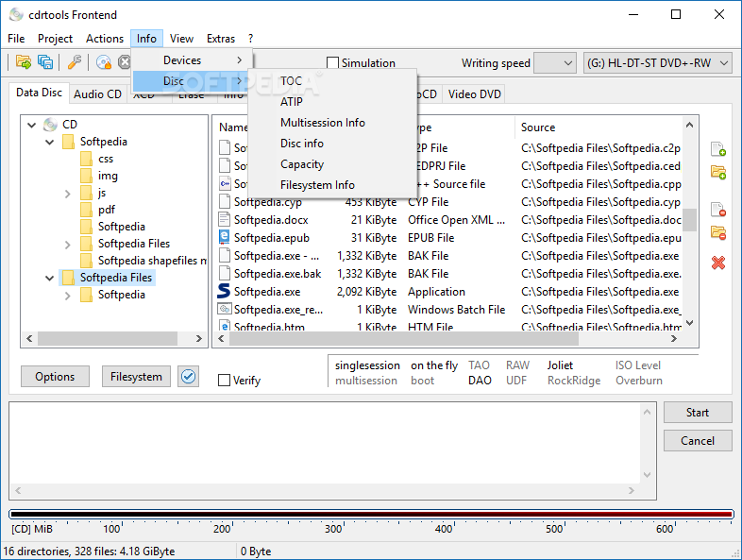Image resolution: width=742 pixels, height=560 pixels.
Task: Tick the Verify checkbox
Action: (224, 381)
